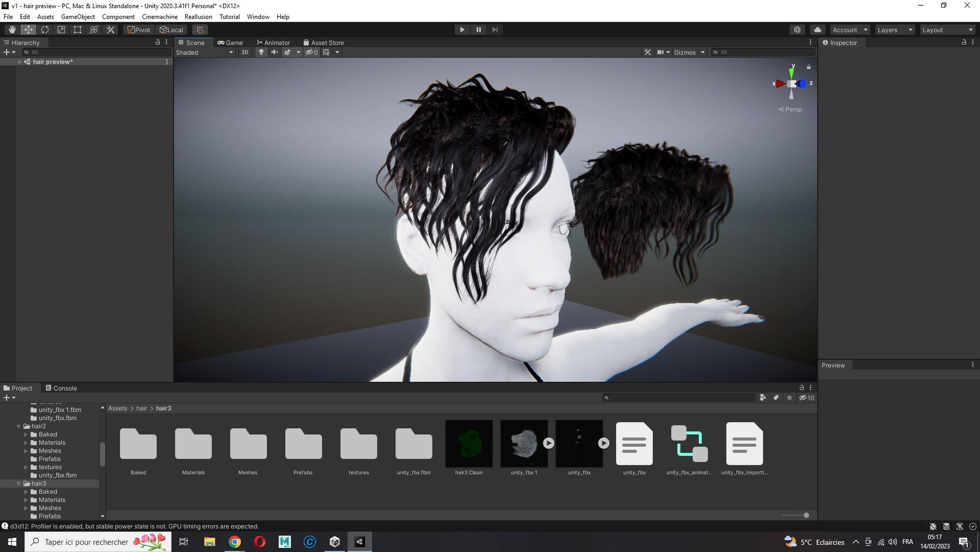Viewport: 980px width, 552px height.
Task: Select the hair3 Clean material thumbnail
Action: [x=469, y=444]
